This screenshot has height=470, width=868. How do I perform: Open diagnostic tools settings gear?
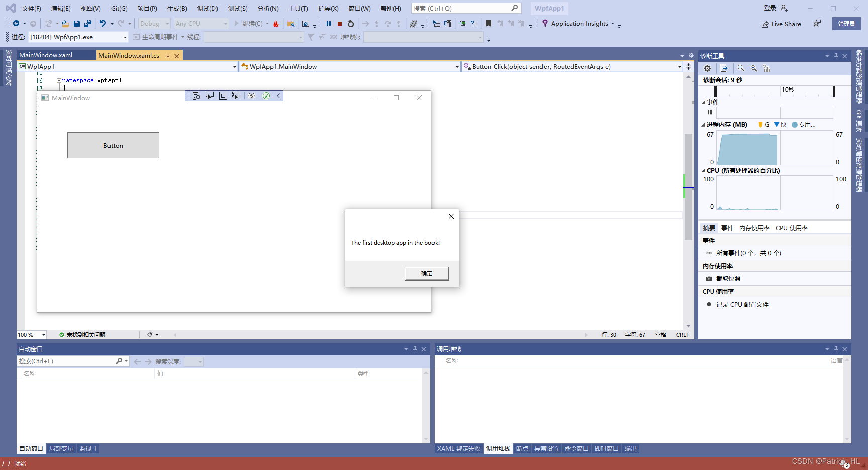pyautogui.click(x=707, y=68)
